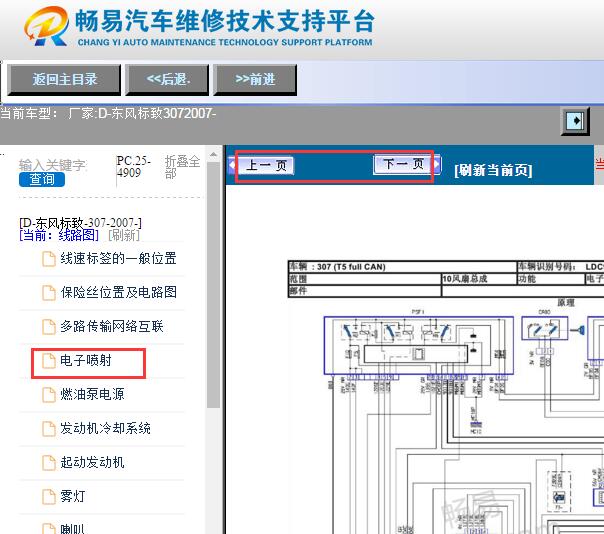This screenshot has height=534, width=604.
Task: Click the sidebar vertical scrollbar thumb
Action: point(213,284)
